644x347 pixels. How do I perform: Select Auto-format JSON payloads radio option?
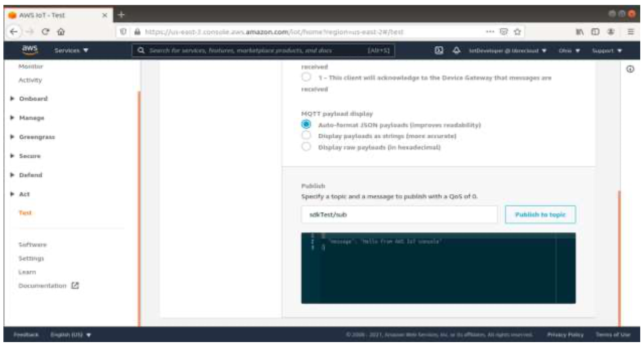[x=306, y=124]
